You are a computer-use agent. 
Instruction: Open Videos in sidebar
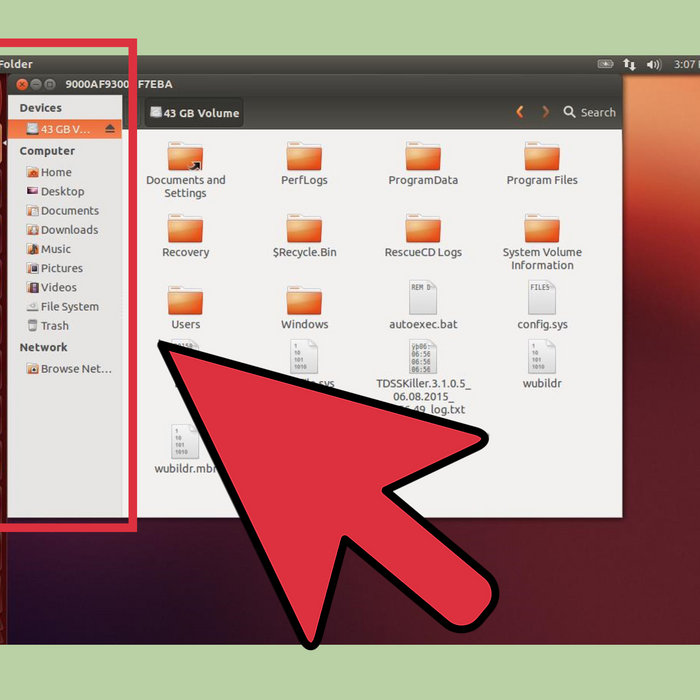[x=51, y=288]
